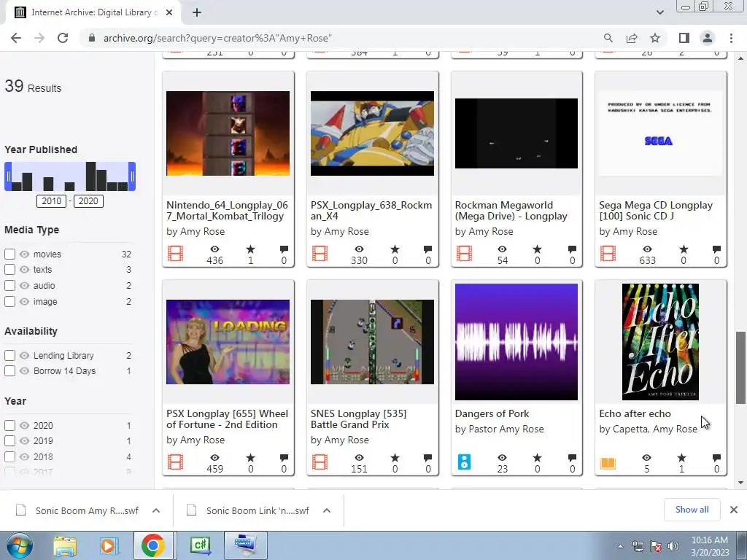The width and height of the screenshot is (747, 560).
Task: Close the Internet Archive tab
Action: [169, 13]
